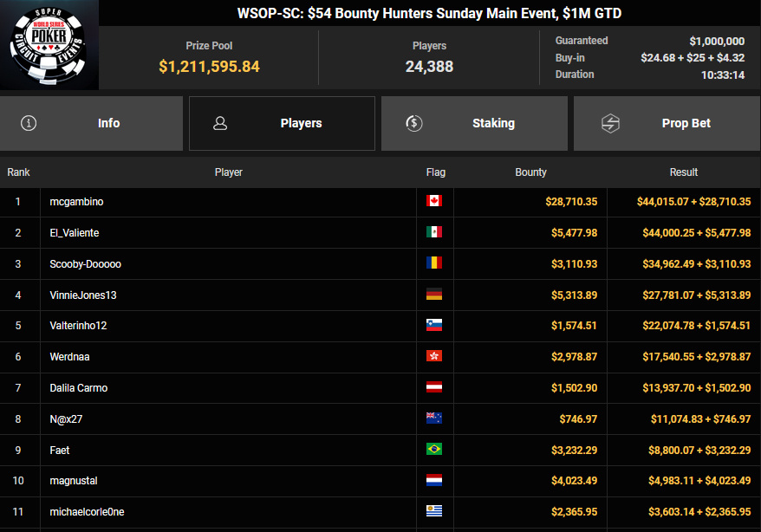
Task: Click the Canada flag next to mcgambino
Action: pos(434,201)
